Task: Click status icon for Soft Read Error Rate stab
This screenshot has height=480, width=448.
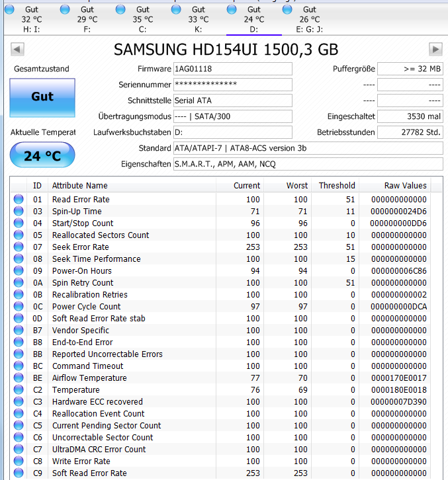Action: pyautogui.click(x=19, y=319)
